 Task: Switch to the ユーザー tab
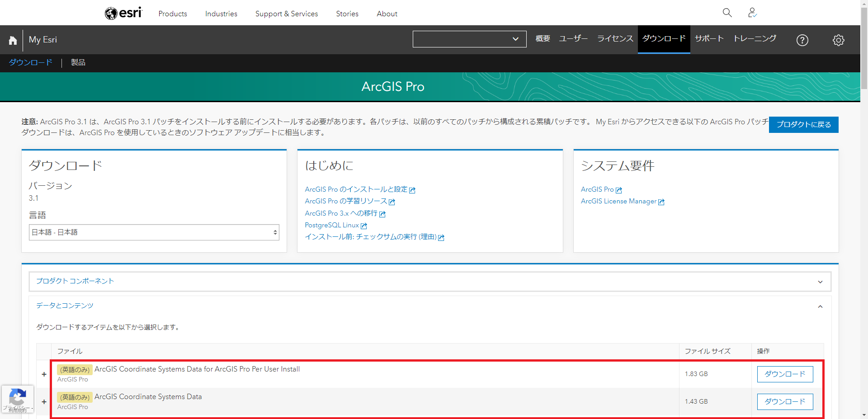[574, 39]
